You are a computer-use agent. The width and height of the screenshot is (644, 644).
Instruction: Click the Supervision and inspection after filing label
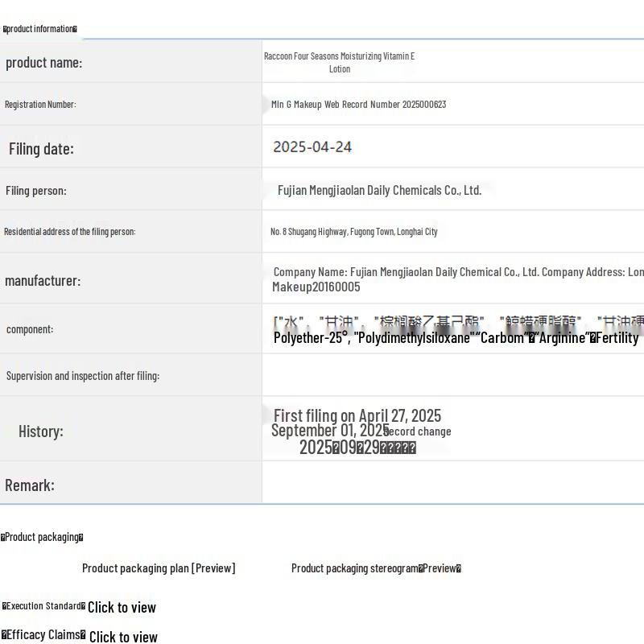(83, 376)
